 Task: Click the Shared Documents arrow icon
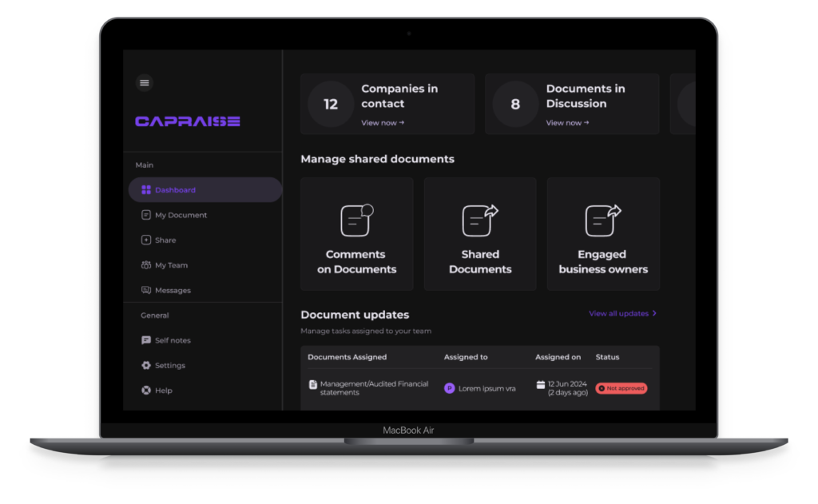click(x=480, y=220)
